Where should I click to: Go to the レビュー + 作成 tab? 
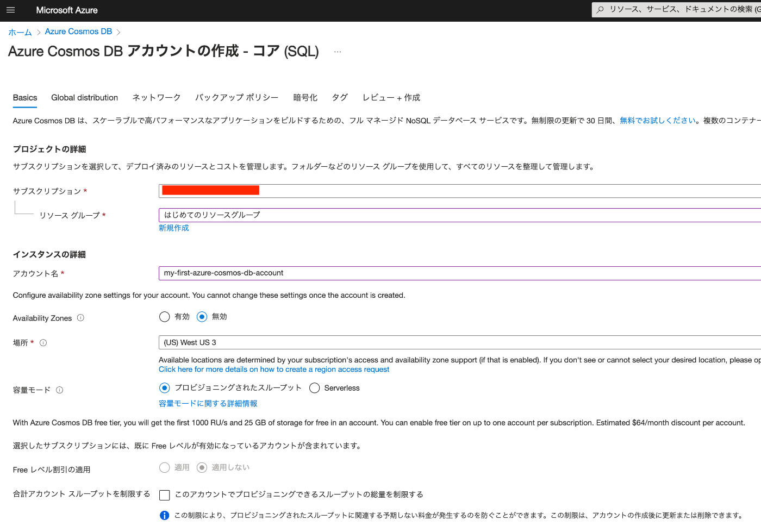pyautogui.click(x=391, y=98)
